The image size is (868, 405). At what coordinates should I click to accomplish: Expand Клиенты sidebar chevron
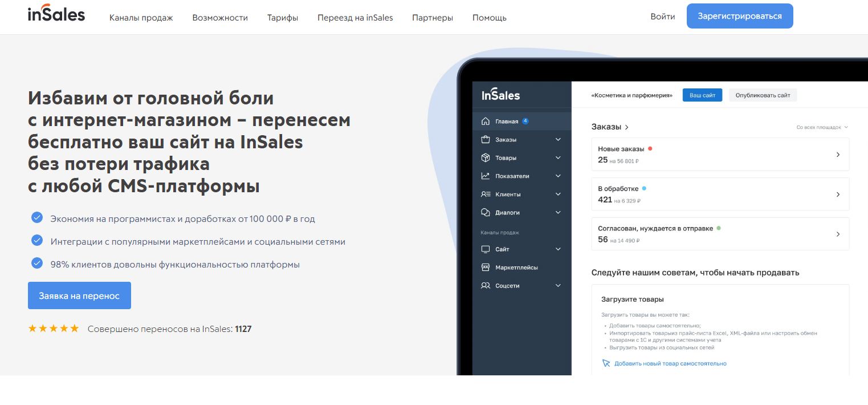[x=558, y=195]
